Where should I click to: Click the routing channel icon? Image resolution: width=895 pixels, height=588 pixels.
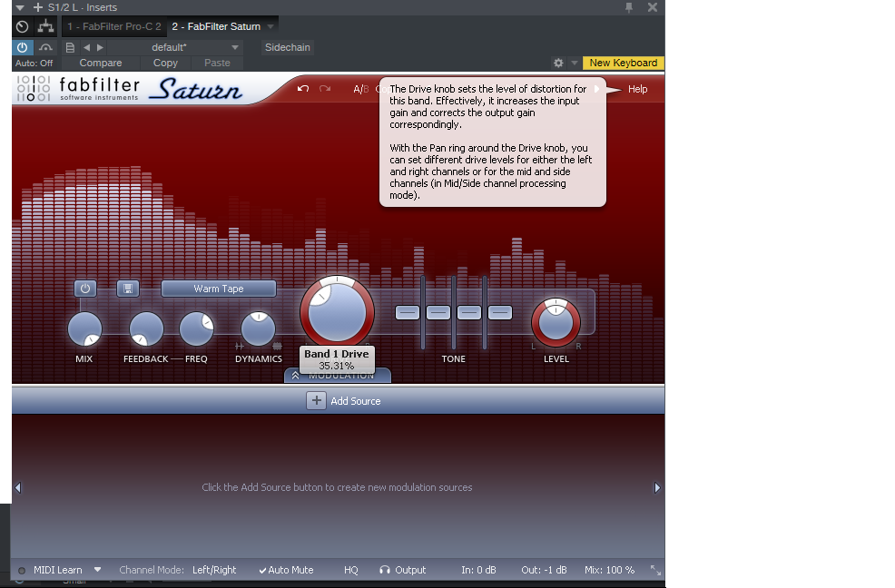[45, 26]
